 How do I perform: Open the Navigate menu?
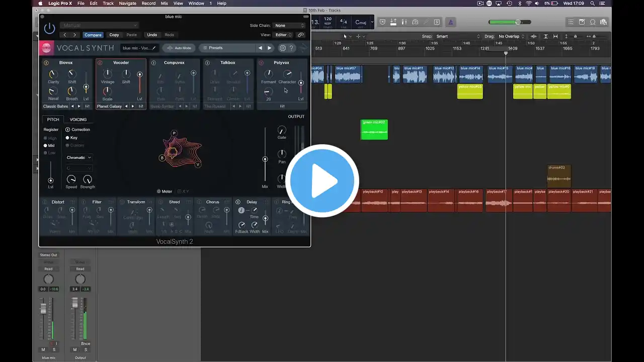pyautogui.click(x=127, y=4)
